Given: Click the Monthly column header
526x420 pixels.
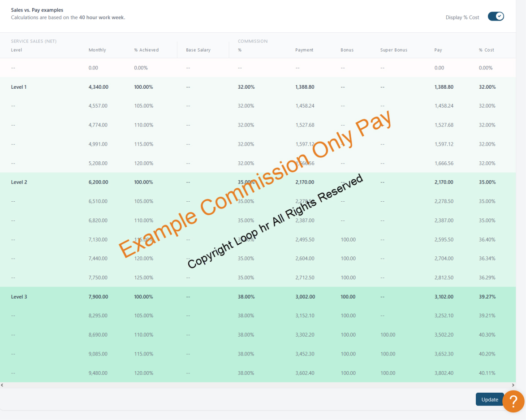Looking at the screenshot, I should click(97, 50).
